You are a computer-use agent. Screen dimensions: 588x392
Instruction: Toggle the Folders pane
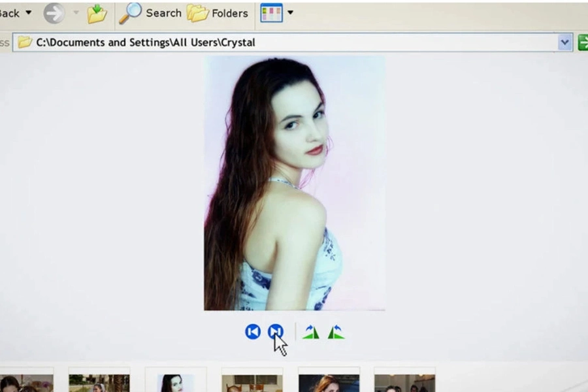click(218, 13)
